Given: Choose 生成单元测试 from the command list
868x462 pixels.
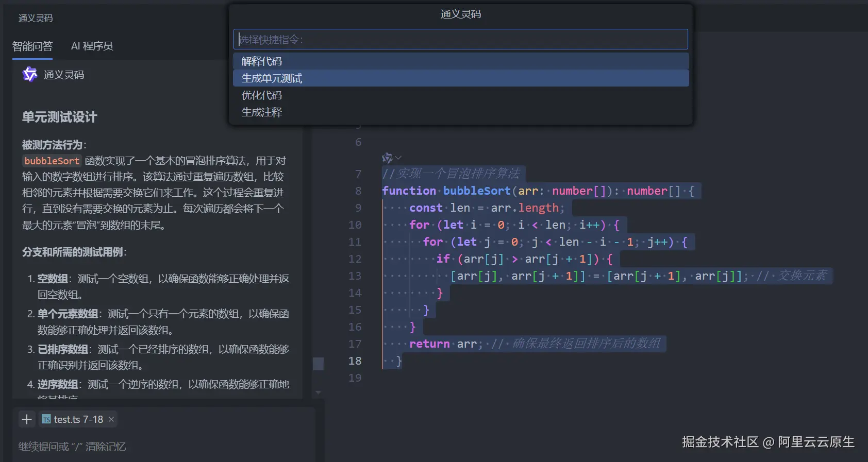Looking at the screenshot, I should [x=461, y=78].
